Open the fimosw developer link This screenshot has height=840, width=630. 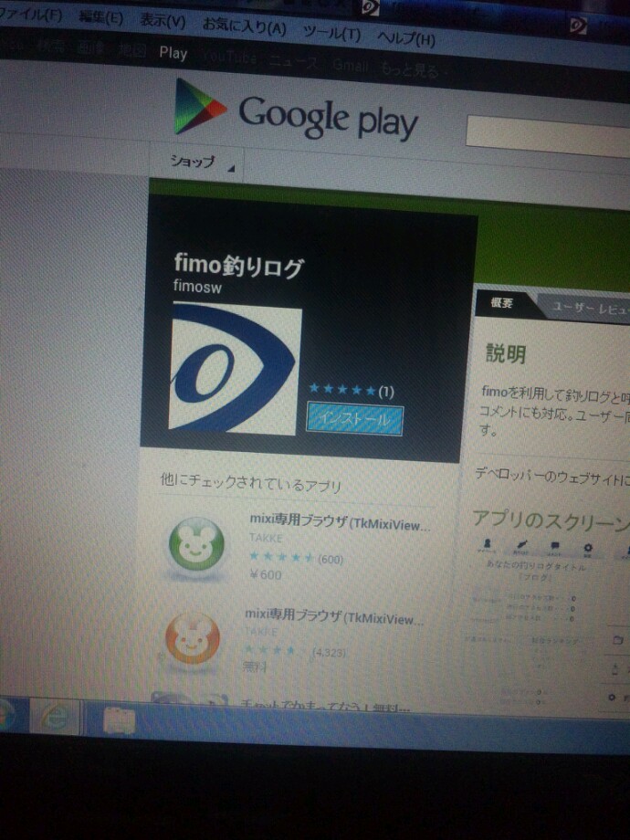(x=197, y=287)
